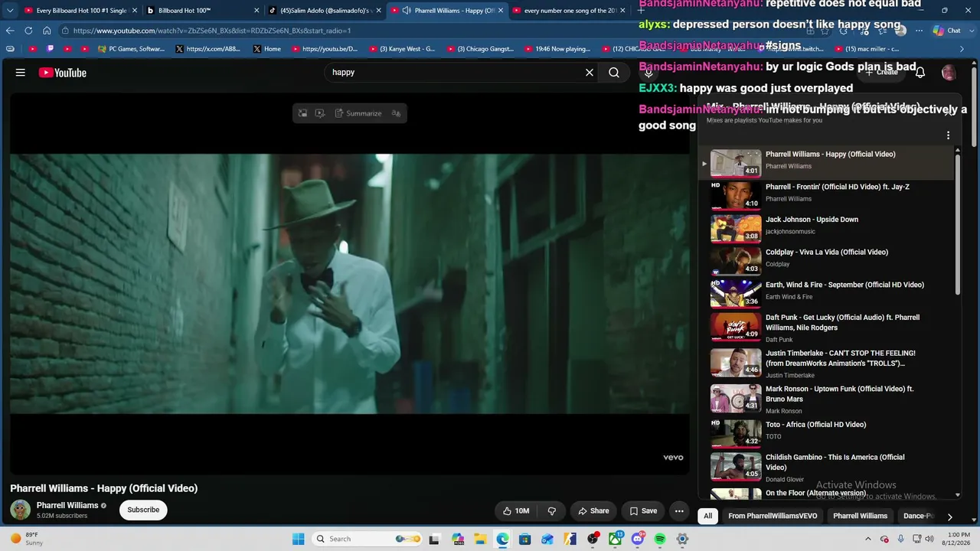980x551 pixels.
Task: Open Microsoft Store from the taskbar
Action: [524, 539]
